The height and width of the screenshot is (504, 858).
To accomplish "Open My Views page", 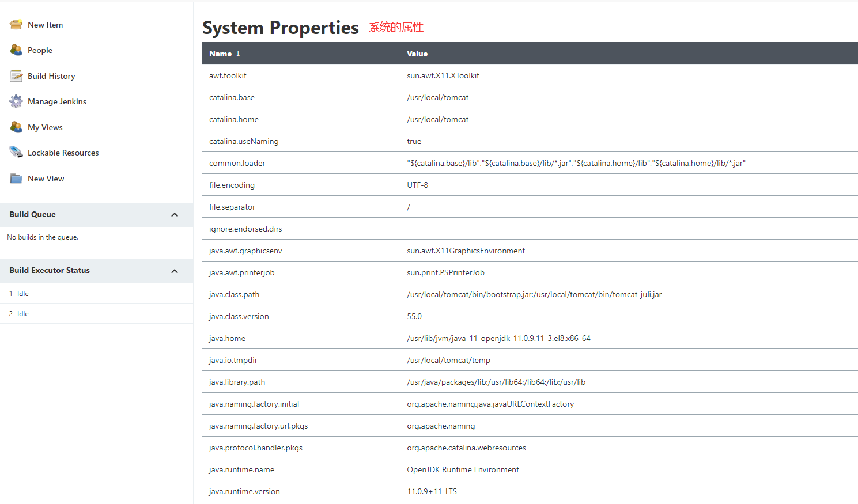I will point(45,127).
